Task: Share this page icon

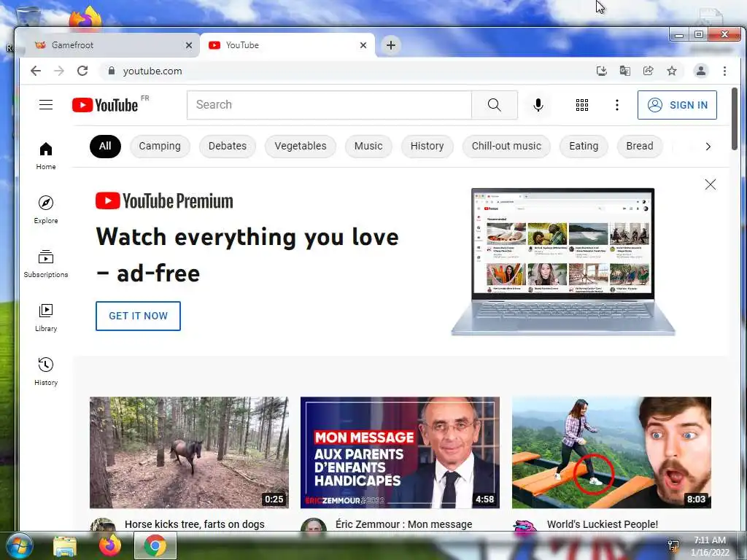Action: point(649,71)
